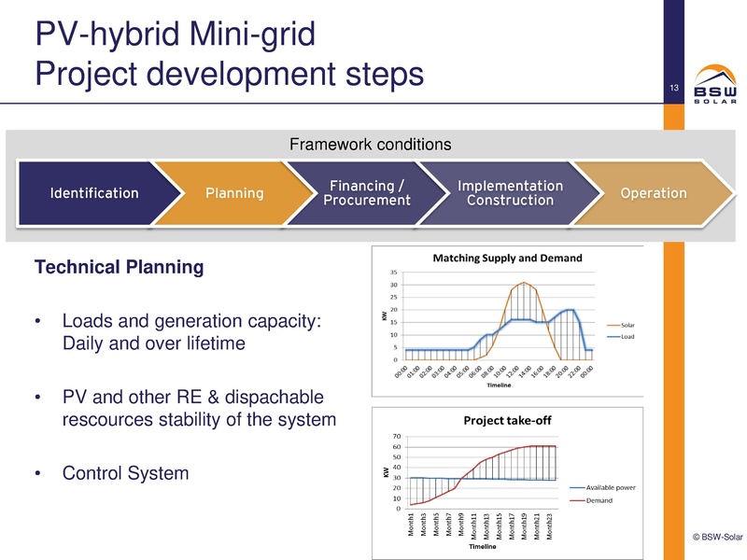Switch to the Financing / Procurement stage
Screen dimensions: 747x560
click(368, 193)
